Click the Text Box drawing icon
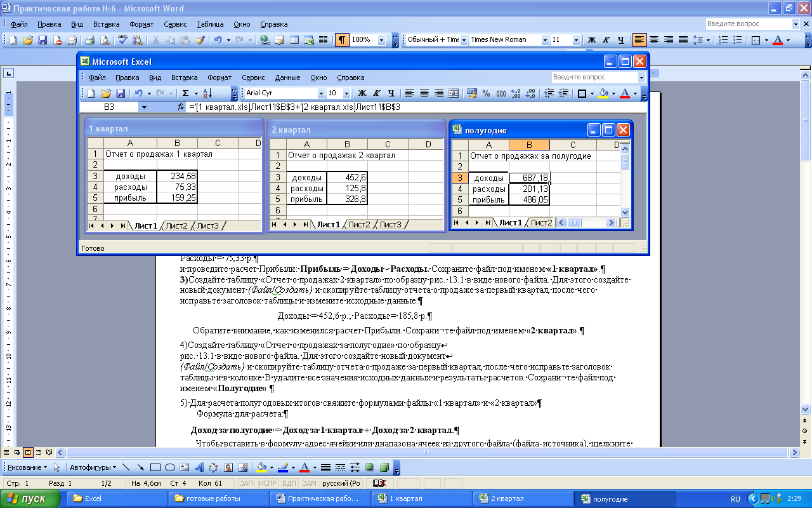Screen dimensions: 812x508 pos(185,467)
